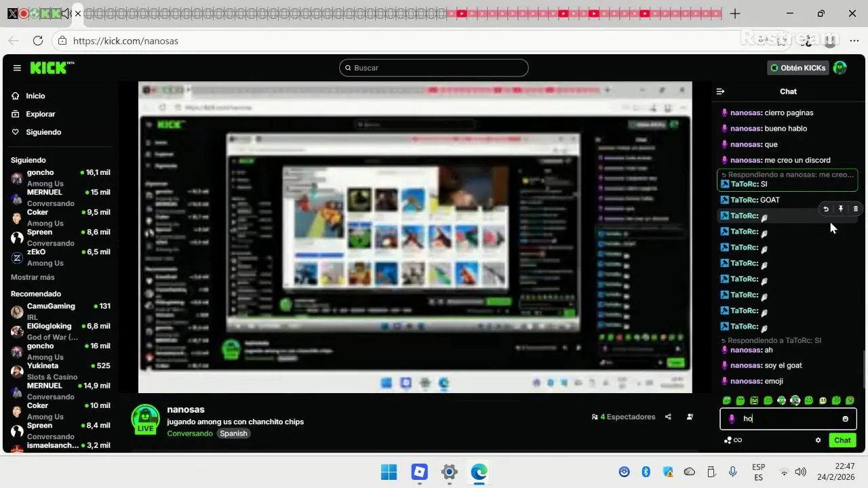The height and width of the screenshot is (488, 868).
Task: Click the reply icon on hovered chat message
Action: (x=826, y=209)
